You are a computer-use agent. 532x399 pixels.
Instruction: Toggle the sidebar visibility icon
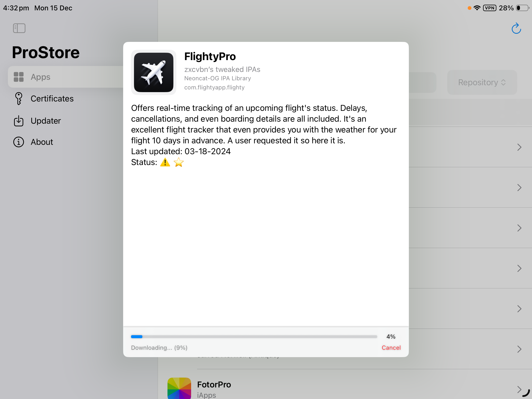tap(19, 28)
